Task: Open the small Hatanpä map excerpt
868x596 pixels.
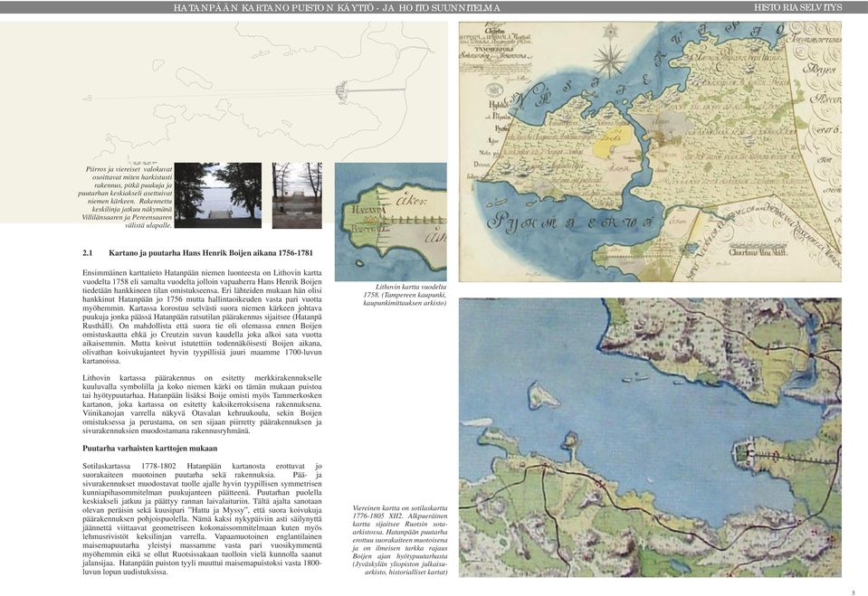Action: coord(391,222)
